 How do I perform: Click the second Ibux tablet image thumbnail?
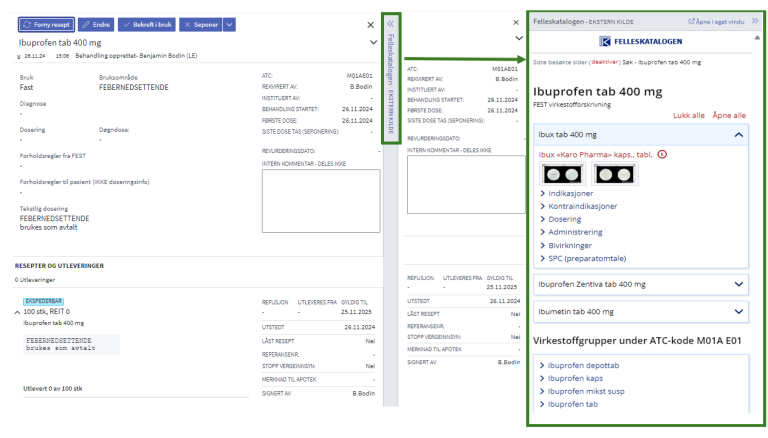615,174
